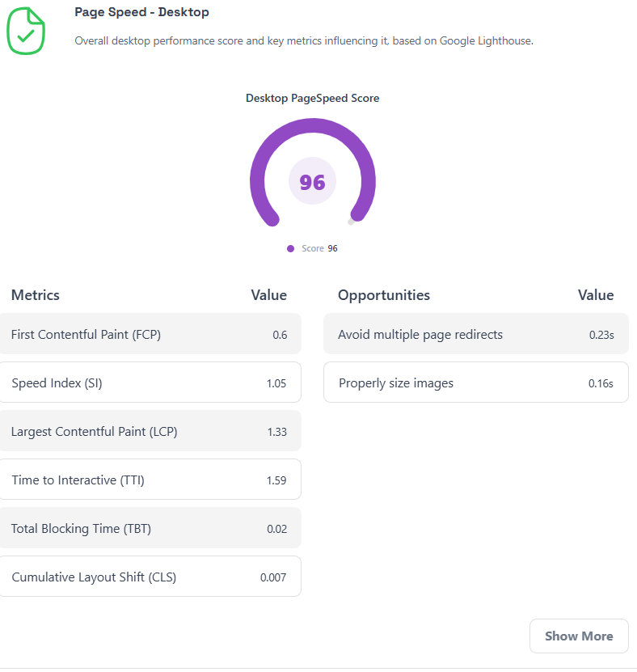Screen dimensions: 637x672
Task: Open Properly size images opportunity
Action: pyautogui.click(x=475, y=382)
